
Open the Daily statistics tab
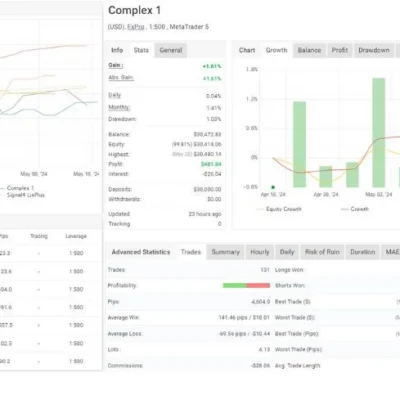coord(287,252)
